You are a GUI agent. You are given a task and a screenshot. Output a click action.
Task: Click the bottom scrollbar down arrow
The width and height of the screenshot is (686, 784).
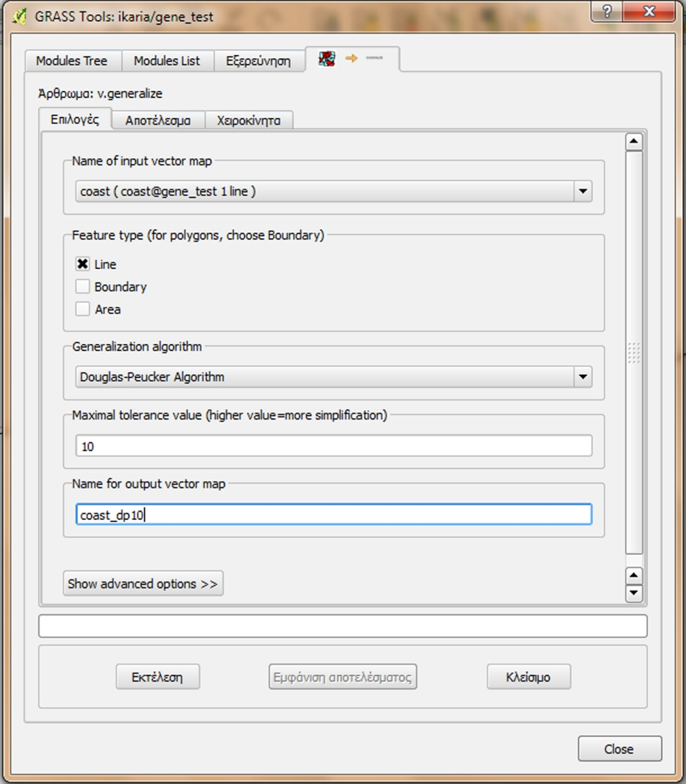pos(634,593)
